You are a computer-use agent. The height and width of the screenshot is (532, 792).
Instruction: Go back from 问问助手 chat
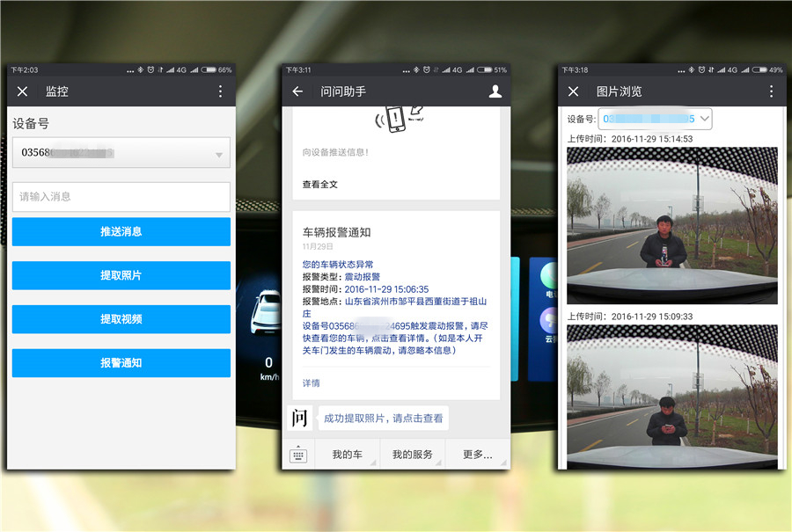pyautogui.click(x=297, y=91)
